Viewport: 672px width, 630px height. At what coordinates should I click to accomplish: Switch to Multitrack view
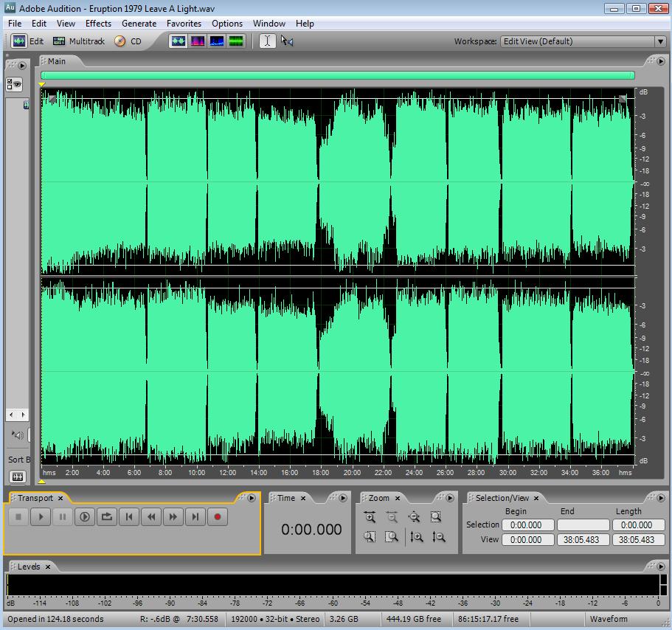click(x=79, y=41)
